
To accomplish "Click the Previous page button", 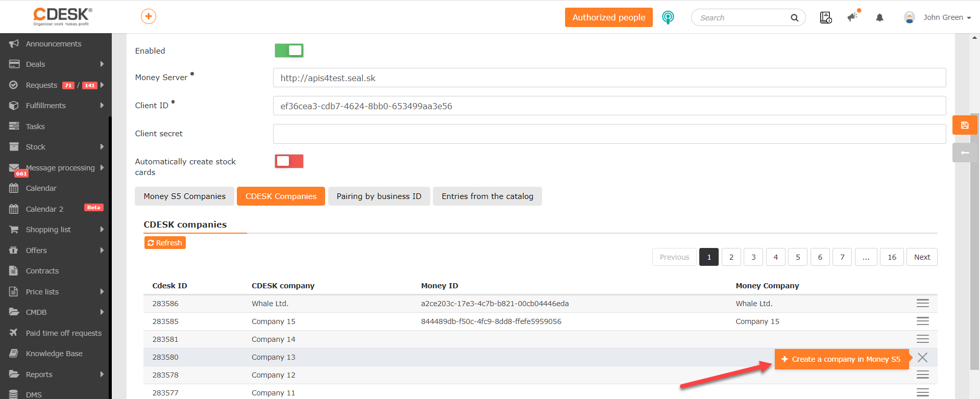I will tap(674, 257).
